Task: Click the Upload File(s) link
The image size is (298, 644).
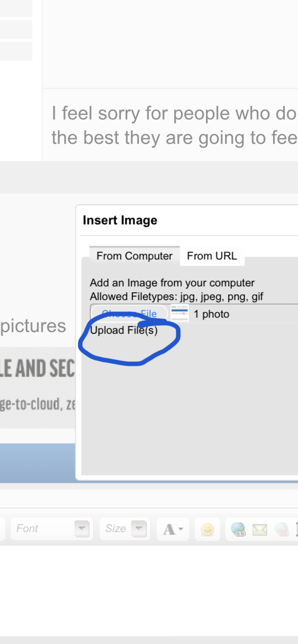Action: (124, 330)
